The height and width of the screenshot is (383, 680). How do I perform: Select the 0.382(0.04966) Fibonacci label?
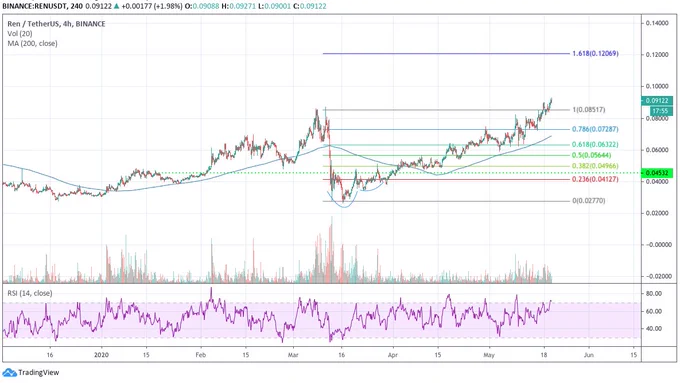pyautogui.click(x=595, y=166)
